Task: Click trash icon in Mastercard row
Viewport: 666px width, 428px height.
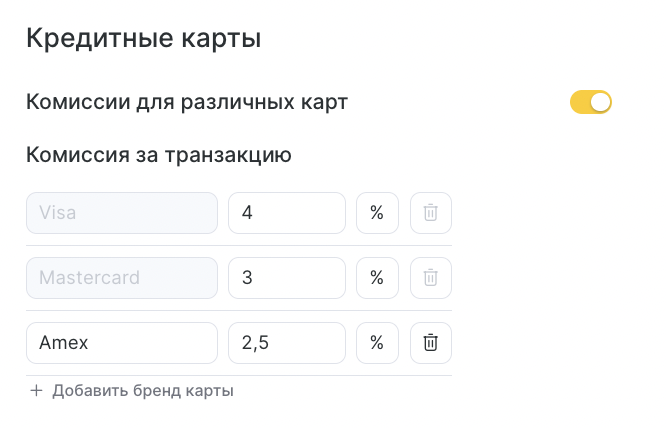Action: click(x=430, y=278)
